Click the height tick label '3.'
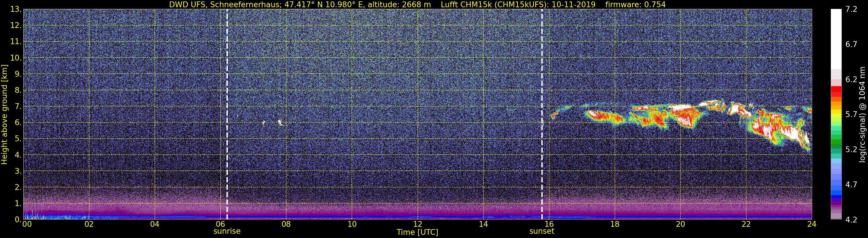The image size is (868, 238). coord(18,171)
